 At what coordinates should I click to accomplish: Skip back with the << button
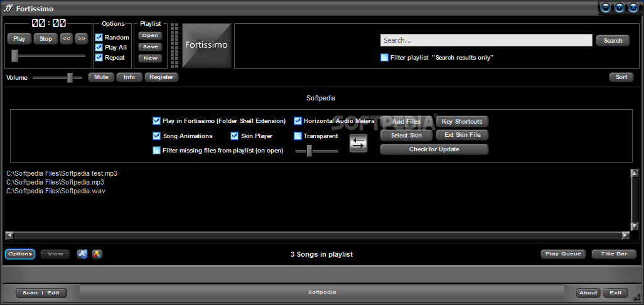pyautogui.click(x=67, y=38)
